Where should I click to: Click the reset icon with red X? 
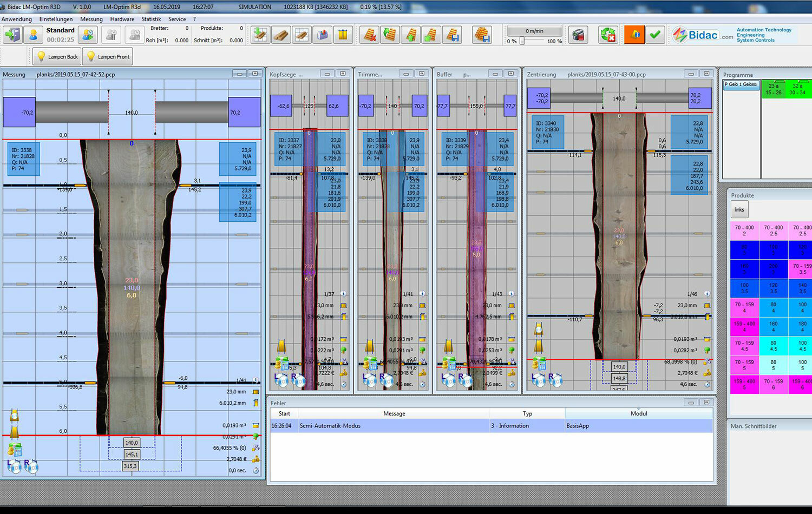[x=607, y=34]
